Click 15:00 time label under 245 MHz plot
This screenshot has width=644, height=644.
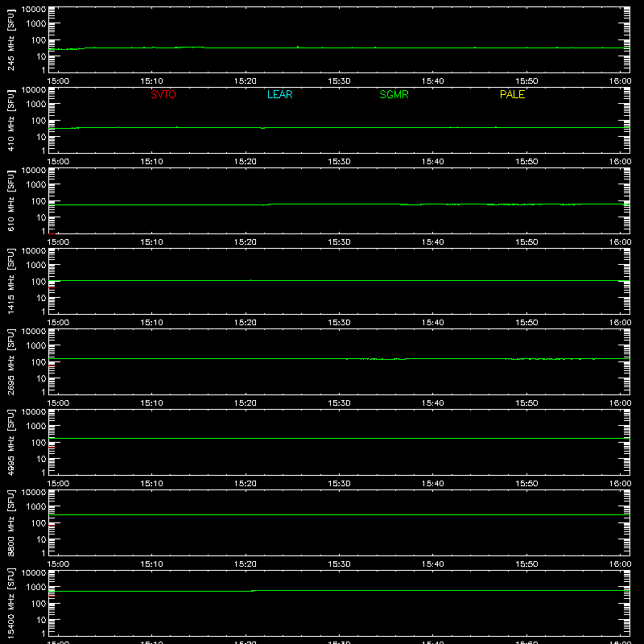[58, 81]
